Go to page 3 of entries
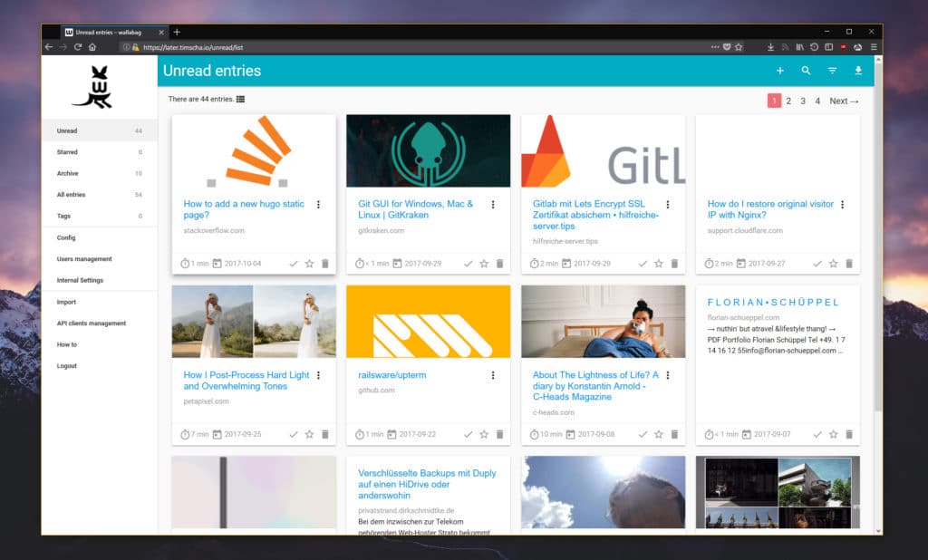The width and height of the screenshot is (928, 560). pyautogui.click(x=803, y=101)
